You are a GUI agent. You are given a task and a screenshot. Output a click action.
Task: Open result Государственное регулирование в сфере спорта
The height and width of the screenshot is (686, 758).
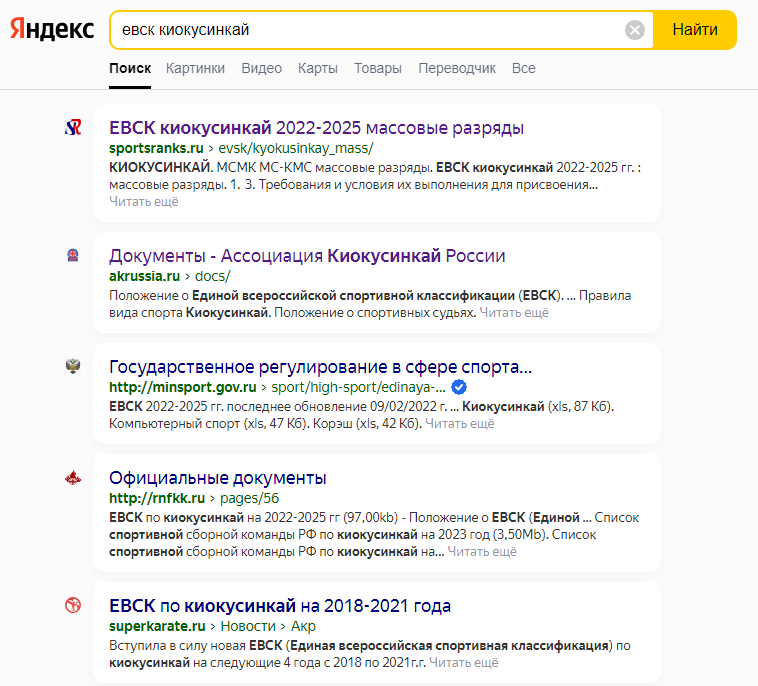pos(320,367)
